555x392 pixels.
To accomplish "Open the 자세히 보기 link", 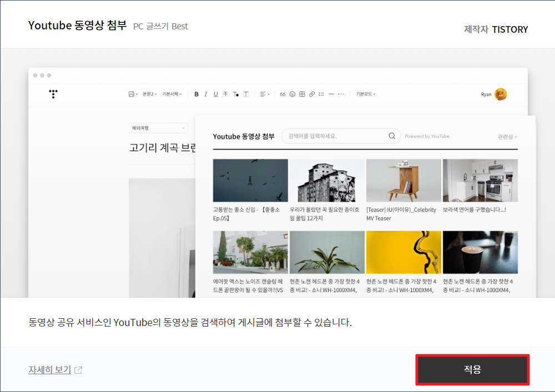I will coord(49,370).
